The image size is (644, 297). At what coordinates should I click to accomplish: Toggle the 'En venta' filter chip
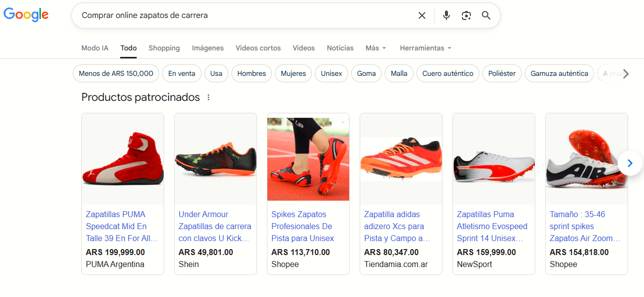[182, 73]
